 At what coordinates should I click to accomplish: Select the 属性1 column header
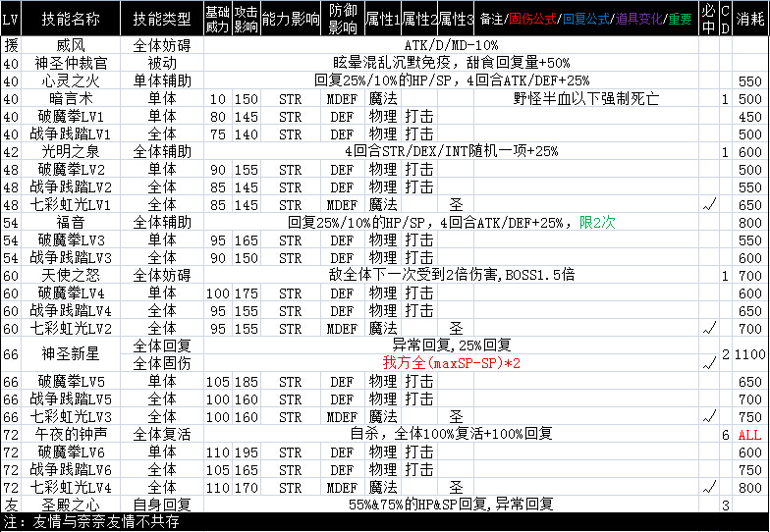pyautogui.click(x=383, y=19)
